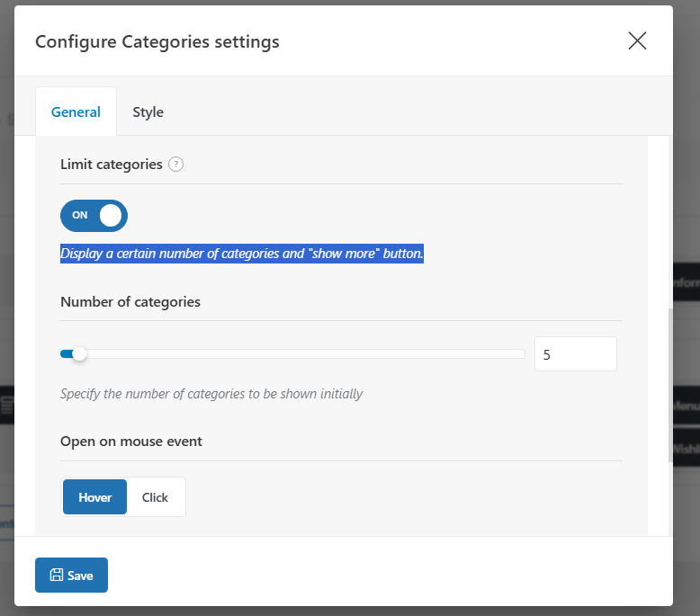700x616 pixels.
Task: Open the Style tab
Action: (x=148, y=112)
